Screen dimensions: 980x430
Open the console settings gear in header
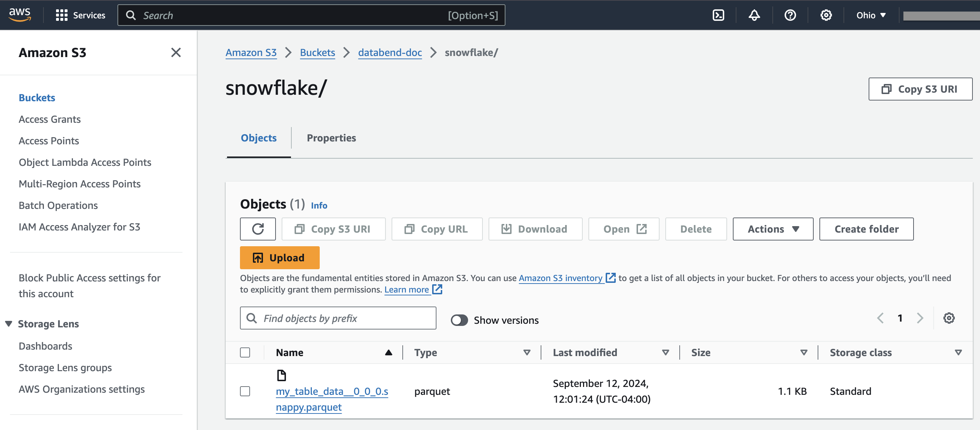tap(826, 15)
